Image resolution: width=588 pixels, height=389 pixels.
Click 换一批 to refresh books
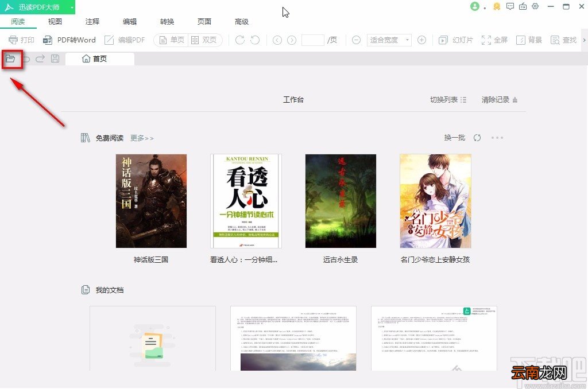coord(455,138)
